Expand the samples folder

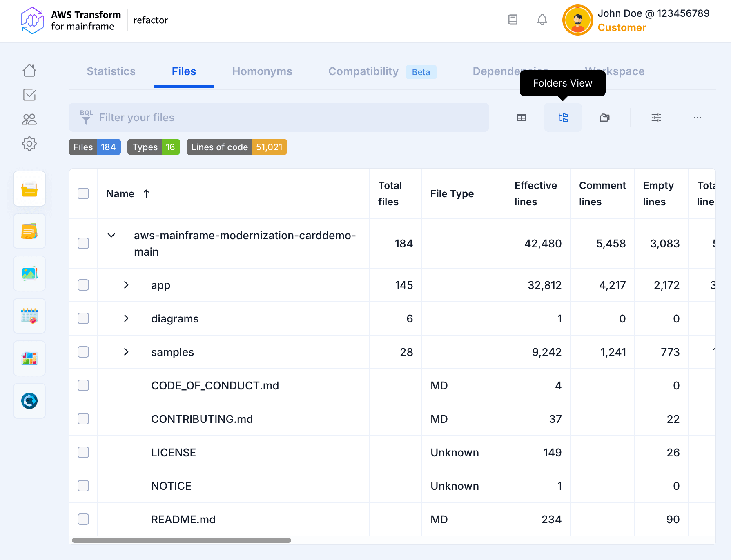point(126,352)
